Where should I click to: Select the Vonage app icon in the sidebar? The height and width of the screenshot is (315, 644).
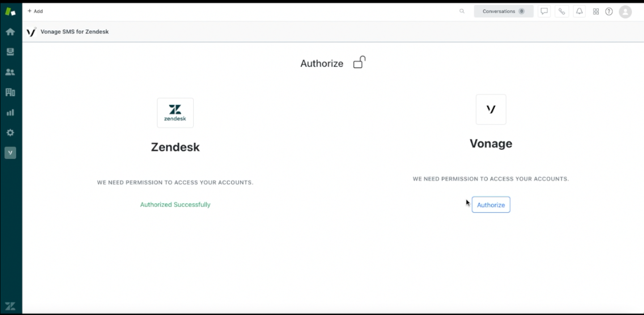click(x=10, y=153)
